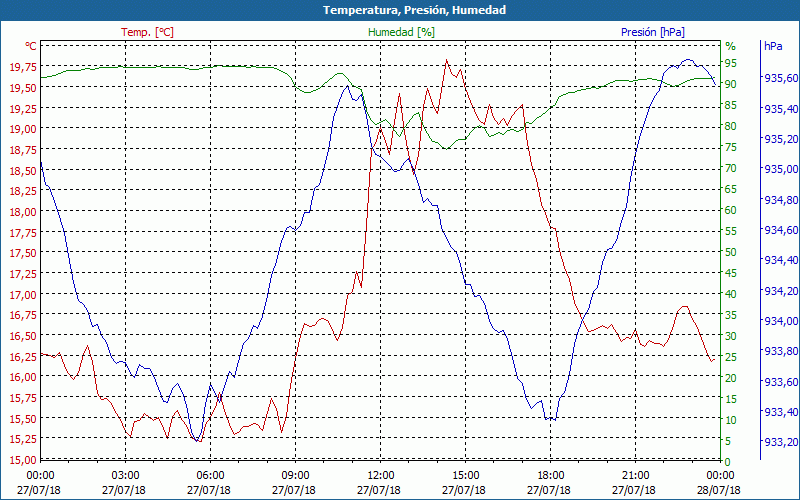The height and width of the screenshot is (500, 800).
Task: Click the 03:00 time axis label
Action: click(x=126, y=476)
